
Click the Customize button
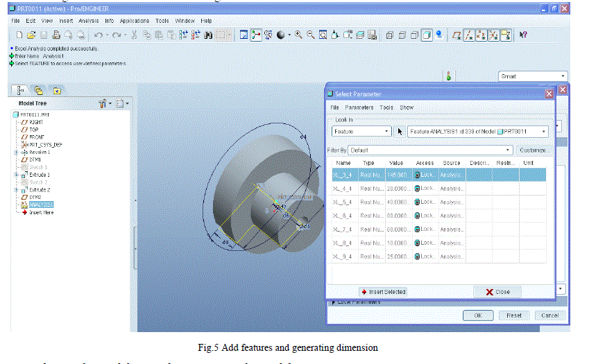(x=535, y=150)
